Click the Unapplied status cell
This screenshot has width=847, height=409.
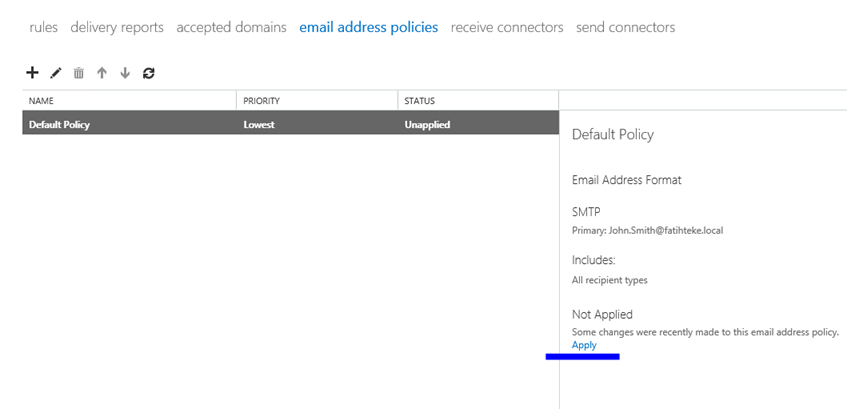pyautogui.click(x=427, y=124)
